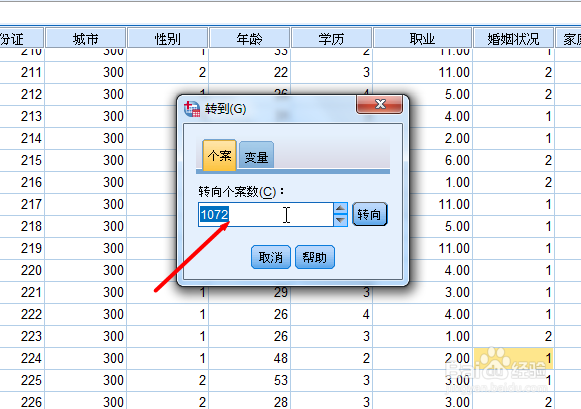Click the 取消 button

[270, 257]
